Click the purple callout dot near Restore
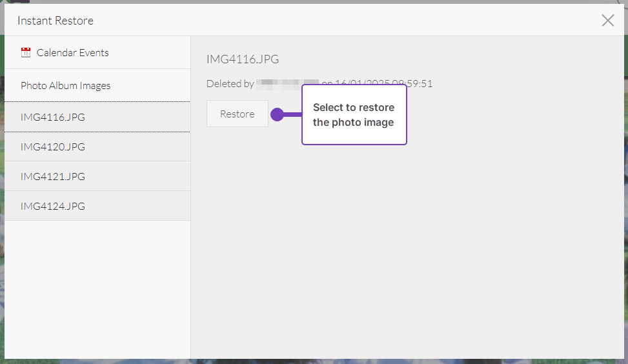The height and width of the screenshot is (364, 628). 277,114
